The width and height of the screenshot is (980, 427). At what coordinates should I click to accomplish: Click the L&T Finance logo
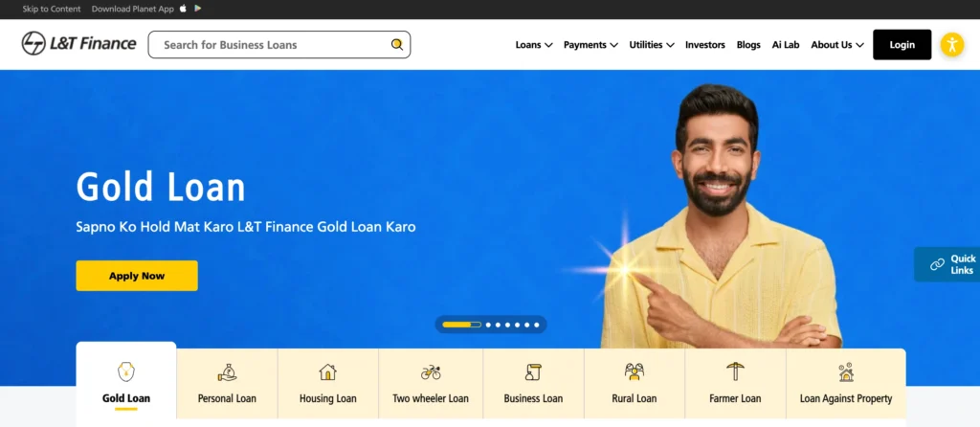tap(78, 44)
